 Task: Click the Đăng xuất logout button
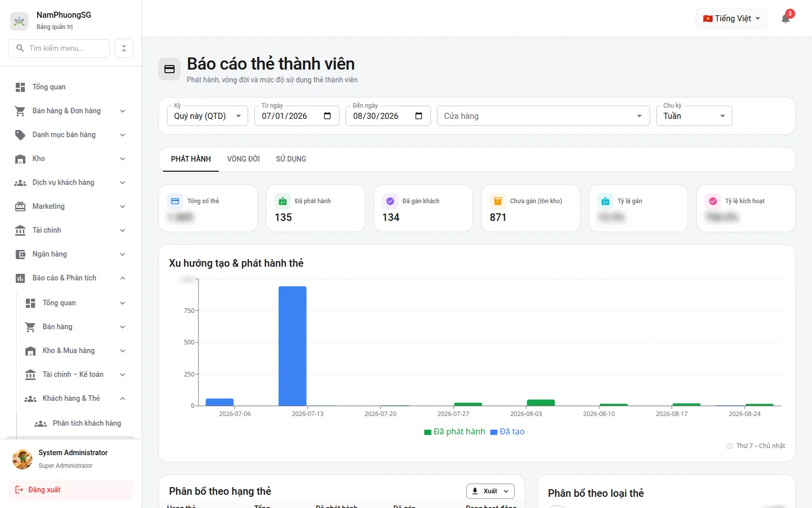click(71, 490)
